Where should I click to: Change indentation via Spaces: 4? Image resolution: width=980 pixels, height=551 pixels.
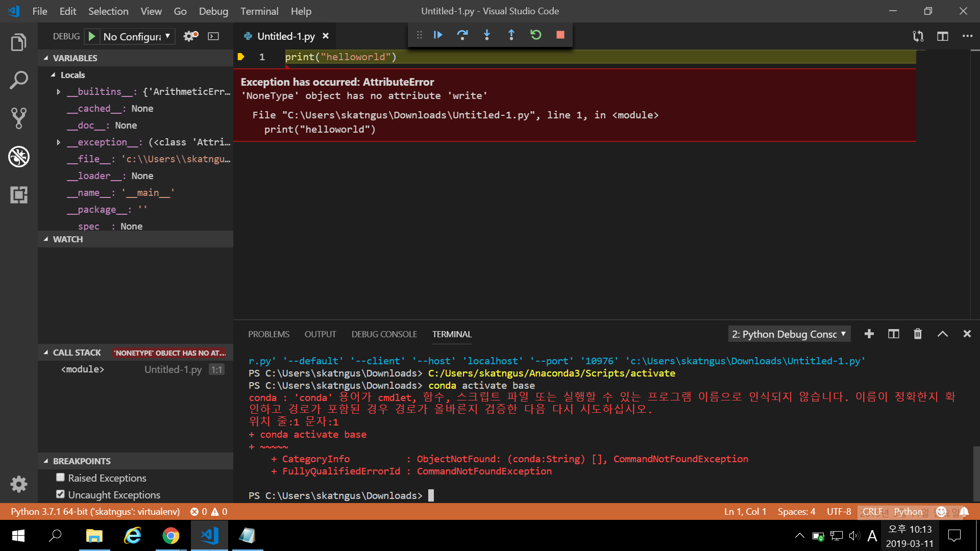[x=796, y=511]
